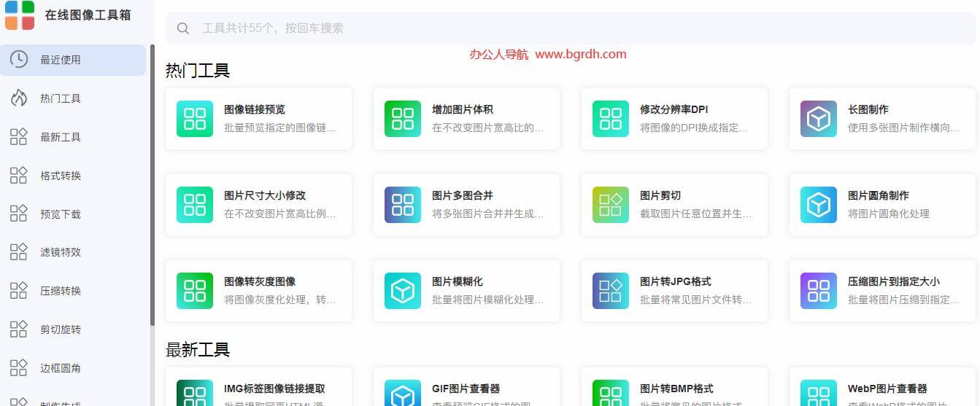The height and width of the screenshot is (406, 980).
Task: Click the 边框圆角 sidebar icon
Action: click(19, 368)
